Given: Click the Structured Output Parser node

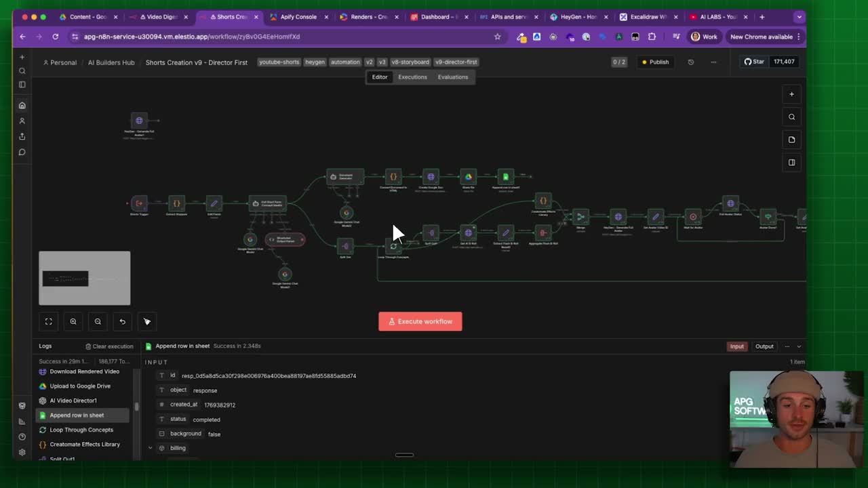Looking at the screenshot, I should coord(285,239).
